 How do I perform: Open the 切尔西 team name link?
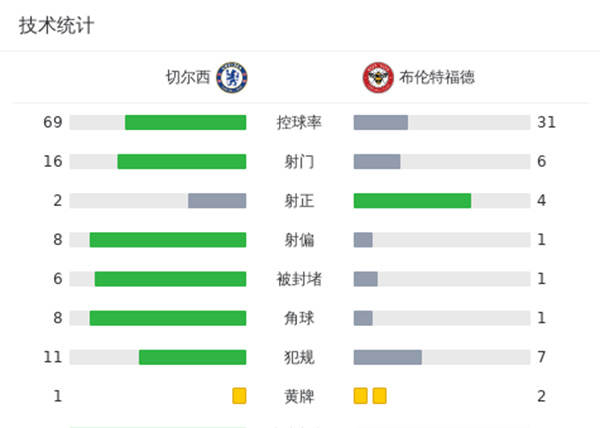coord(189,77)
